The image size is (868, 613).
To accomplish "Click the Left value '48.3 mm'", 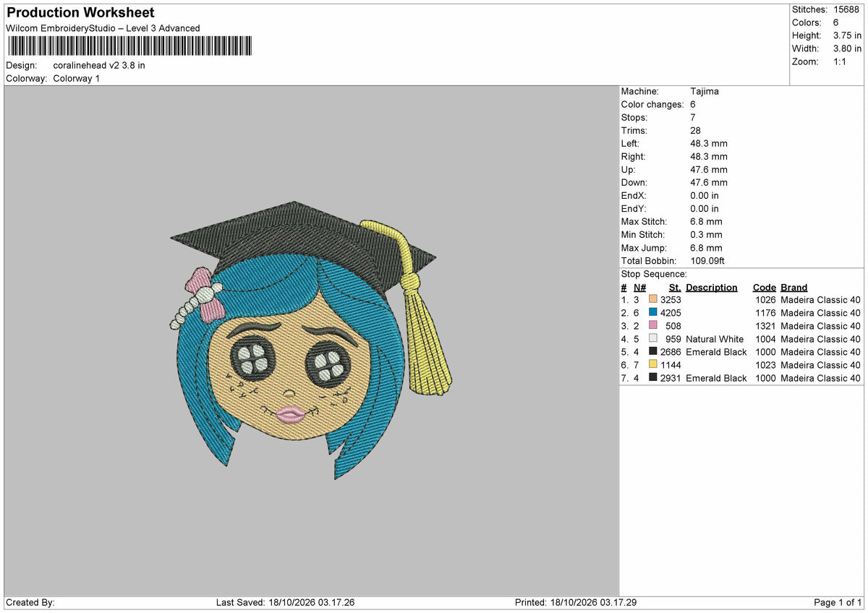I will (x=709, y=144).
